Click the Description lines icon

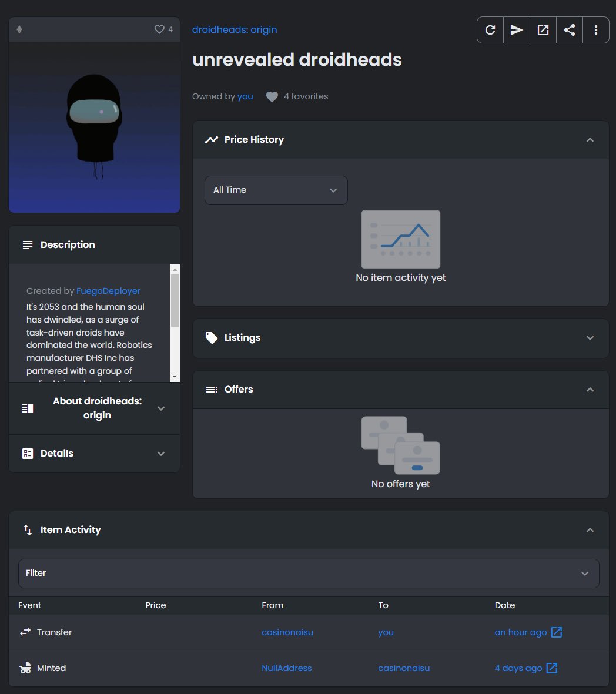tap(28, 245)
